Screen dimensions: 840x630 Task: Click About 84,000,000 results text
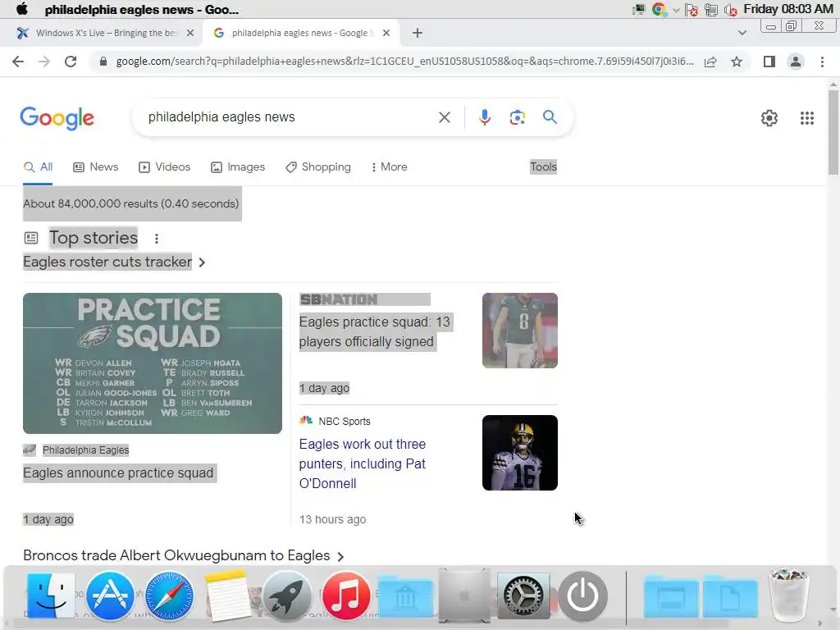coord(130,203)
